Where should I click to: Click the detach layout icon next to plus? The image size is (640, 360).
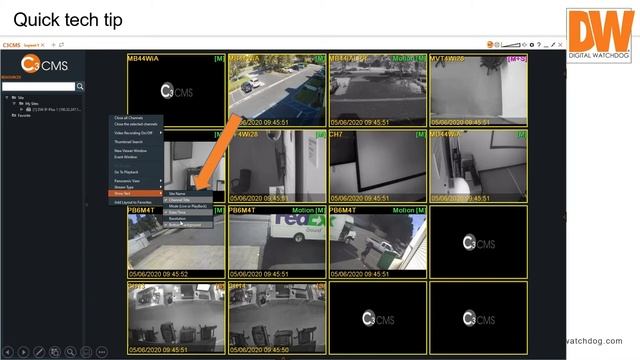pyautogui.click(x=62, y=45)
